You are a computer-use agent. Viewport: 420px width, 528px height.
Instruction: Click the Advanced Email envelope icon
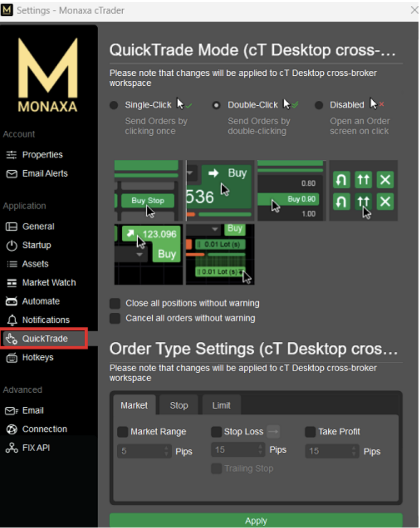[11, 411]
